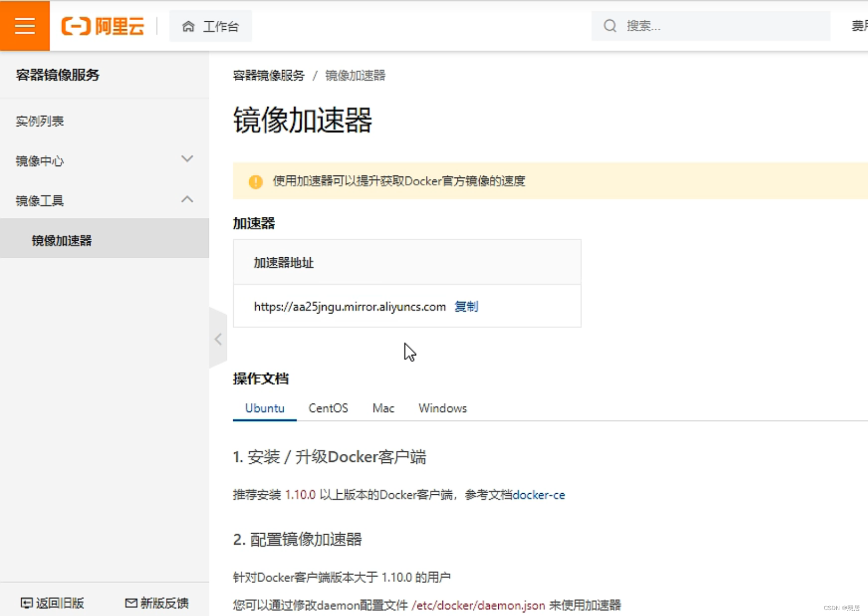Screen dimensions: 868x616
Task: Click the 新版反馈 envelope icon
Action: point(131,603)
